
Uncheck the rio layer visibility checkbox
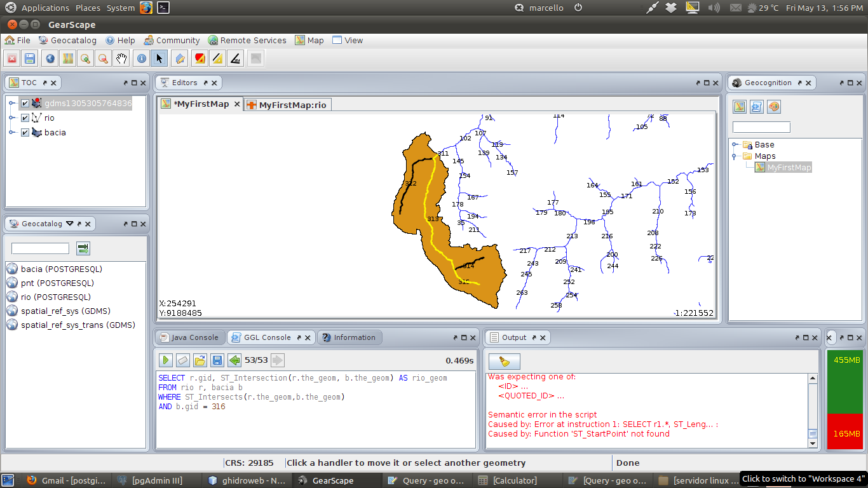pos(25,118)
